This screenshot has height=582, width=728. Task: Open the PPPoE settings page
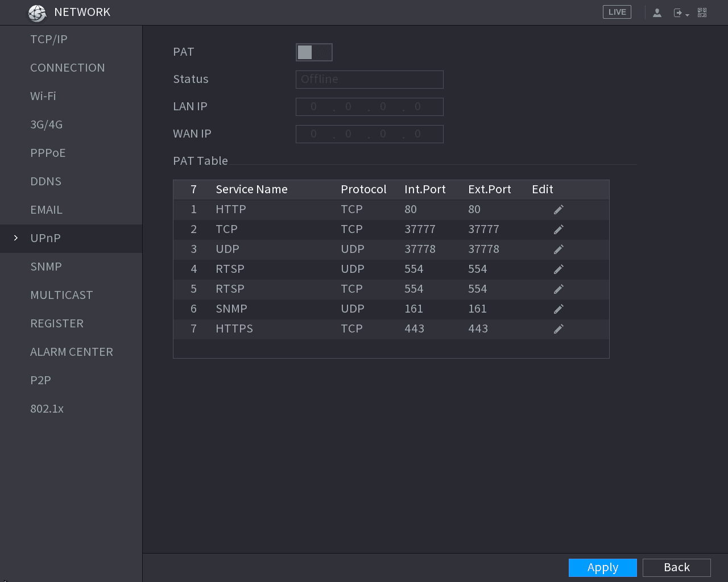(x=71, y=153)
